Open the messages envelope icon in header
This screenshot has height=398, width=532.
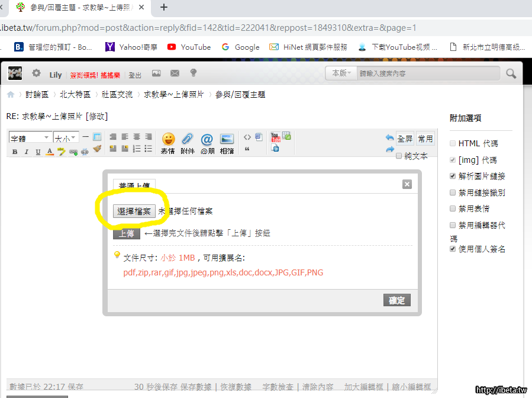175,73
